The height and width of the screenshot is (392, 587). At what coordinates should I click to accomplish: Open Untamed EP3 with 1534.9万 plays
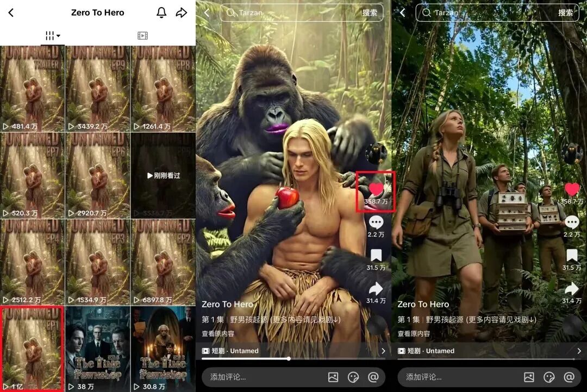click(98, 262)
